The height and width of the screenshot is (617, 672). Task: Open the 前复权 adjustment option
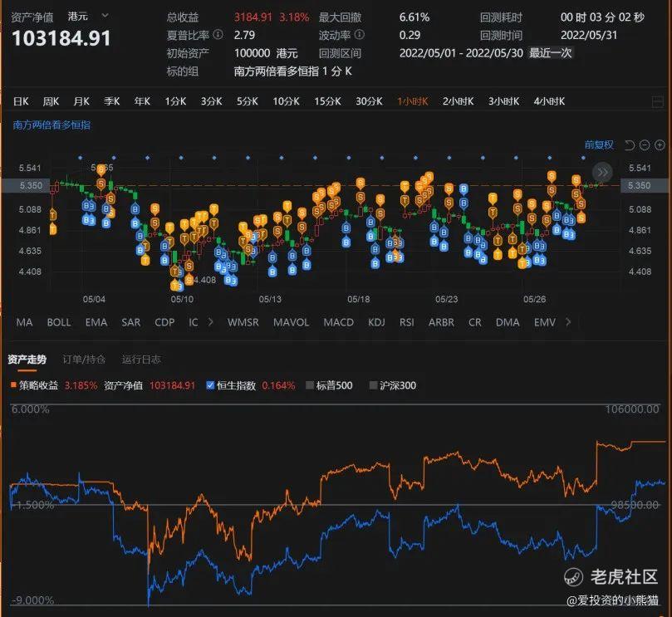click(x=599, y=144)
